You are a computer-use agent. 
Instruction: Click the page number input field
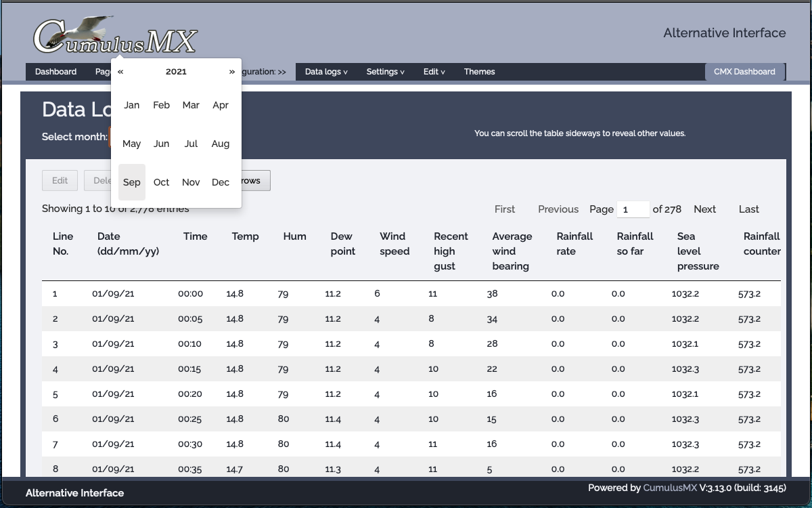pos(633,209)
